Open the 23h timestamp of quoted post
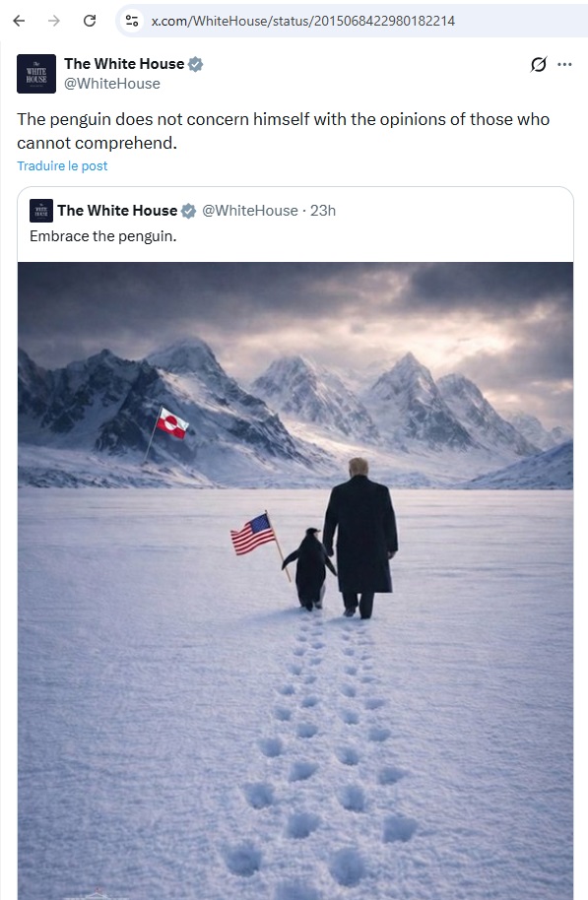This screenshot has width=588, height=900. coord(323,211)
